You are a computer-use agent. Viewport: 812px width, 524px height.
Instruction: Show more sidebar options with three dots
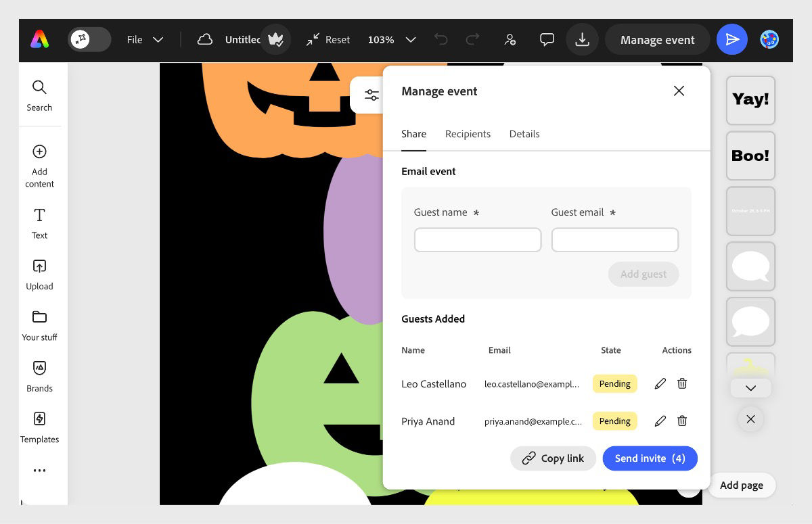click(39, 471)
